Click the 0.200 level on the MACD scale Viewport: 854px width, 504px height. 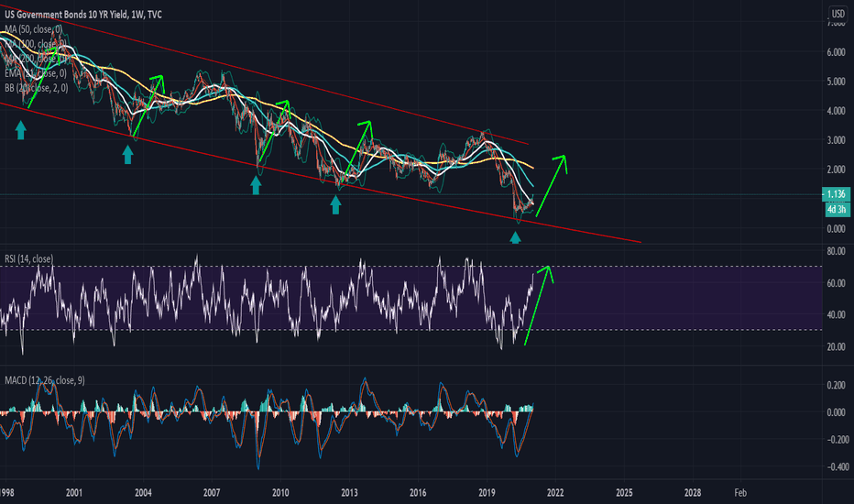pos(836,385)
